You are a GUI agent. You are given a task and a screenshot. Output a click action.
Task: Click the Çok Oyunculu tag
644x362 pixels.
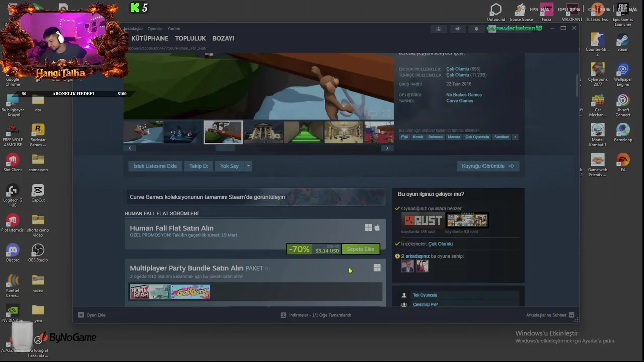point(477,137)
